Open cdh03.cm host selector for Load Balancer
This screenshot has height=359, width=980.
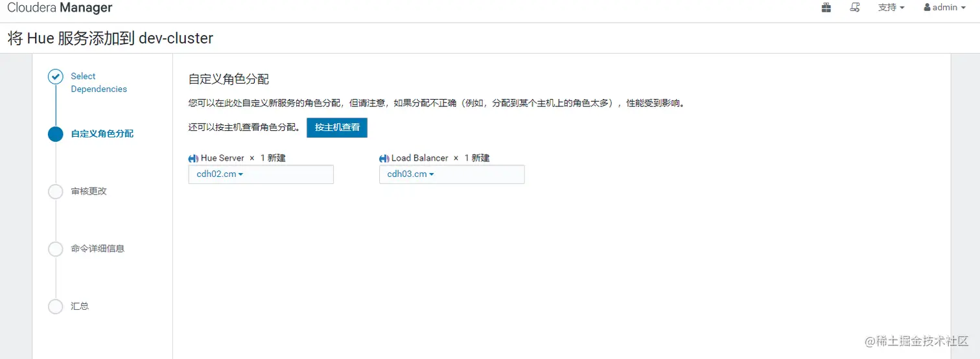(x=410, y=174)
